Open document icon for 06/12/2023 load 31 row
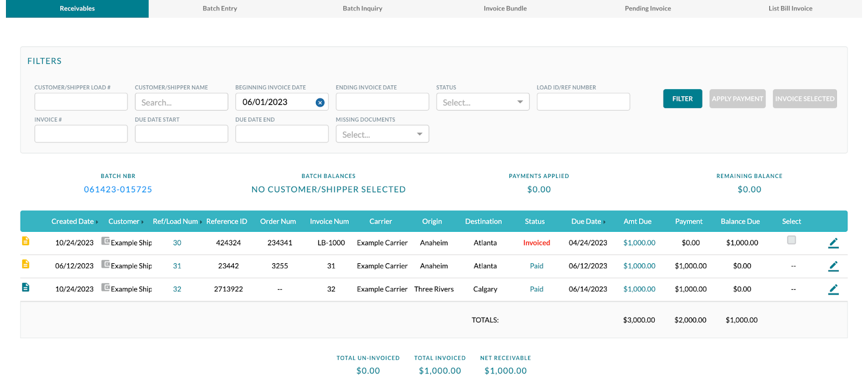Image resolution: width=868 pixels, height=387 pixels. pos(25,264)
